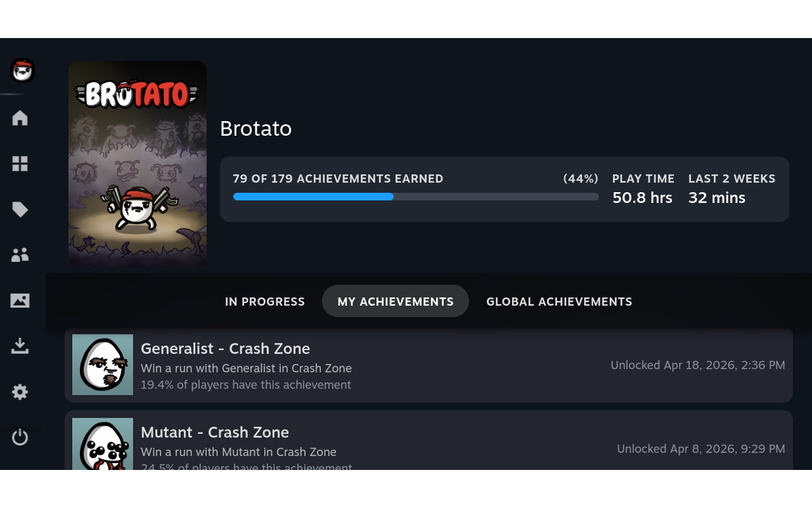Click the Mutant achievement egg icon
Viewport: 812px width, 508px height.
[103, 444]
